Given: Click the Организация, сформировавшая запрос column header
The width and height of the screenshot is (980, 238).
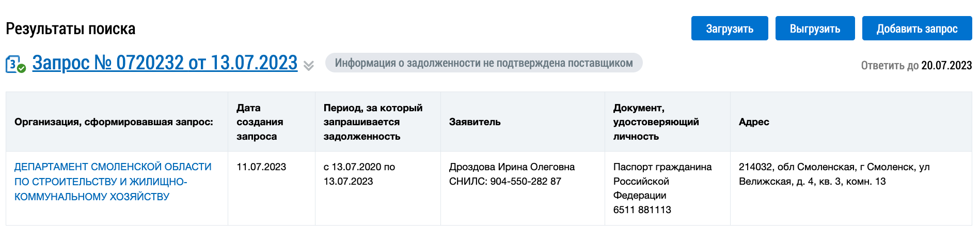Looking at the screenshot, I should [x=114, y=122].
